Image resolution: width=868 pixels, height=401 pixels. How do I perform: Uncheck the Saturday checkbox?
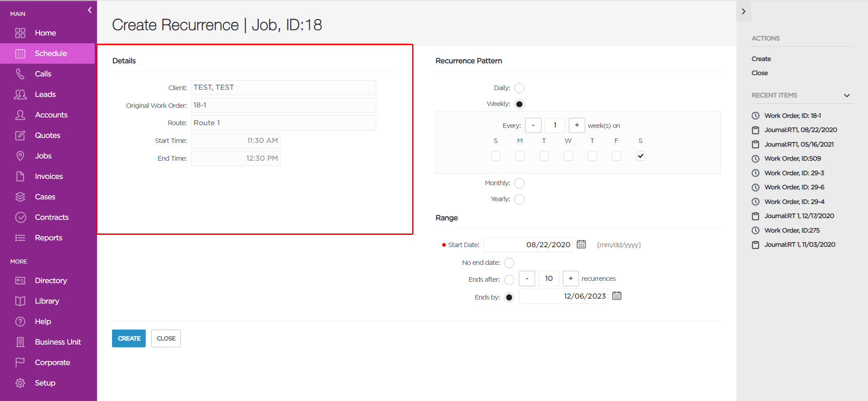pos(640,156)
